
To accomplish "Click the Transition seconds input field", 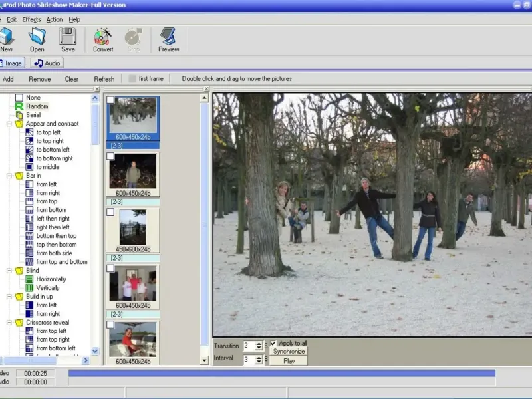I will point(249,346).
